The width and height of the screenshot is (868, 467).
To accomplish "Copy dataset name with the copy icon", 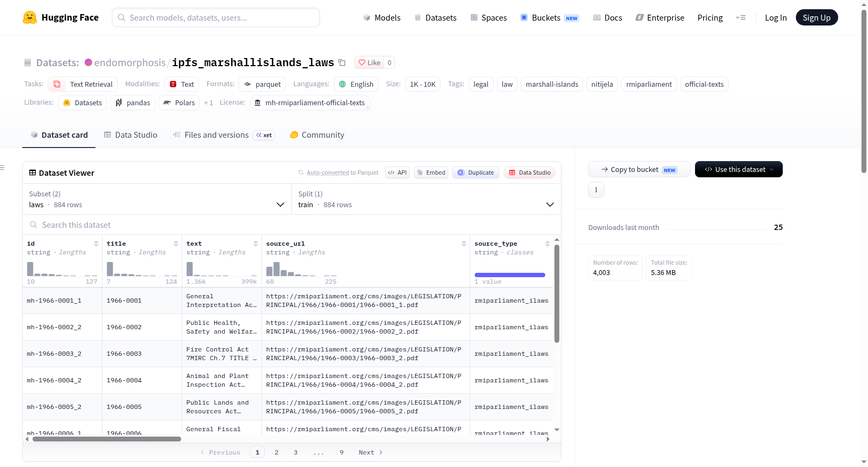I will [x=342, y=62].
